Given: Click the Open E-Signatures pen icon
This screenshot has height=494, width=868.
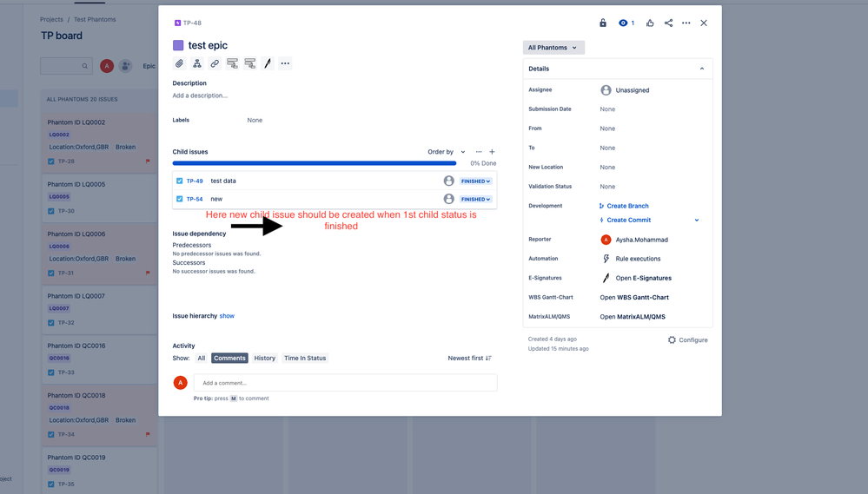Looking at the screenshot, I should pyautogui.click(x=606, y=279).
